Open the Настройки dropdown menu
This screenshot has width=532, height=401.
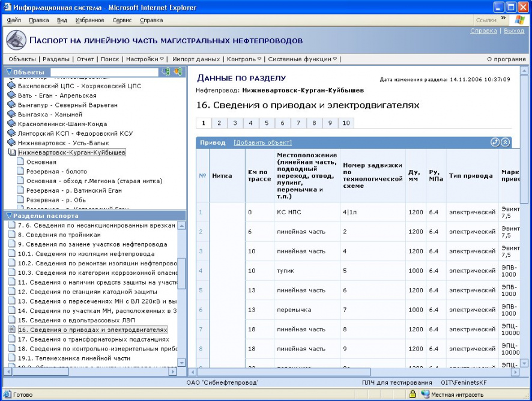coord(145,59)
